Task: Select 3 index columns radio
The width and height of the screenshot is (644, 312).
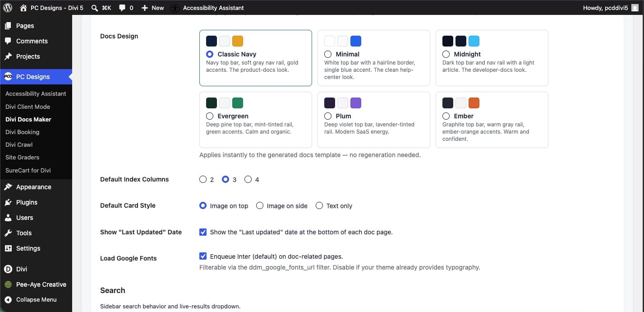Action: pyautogui.click(x=225, y=179)
